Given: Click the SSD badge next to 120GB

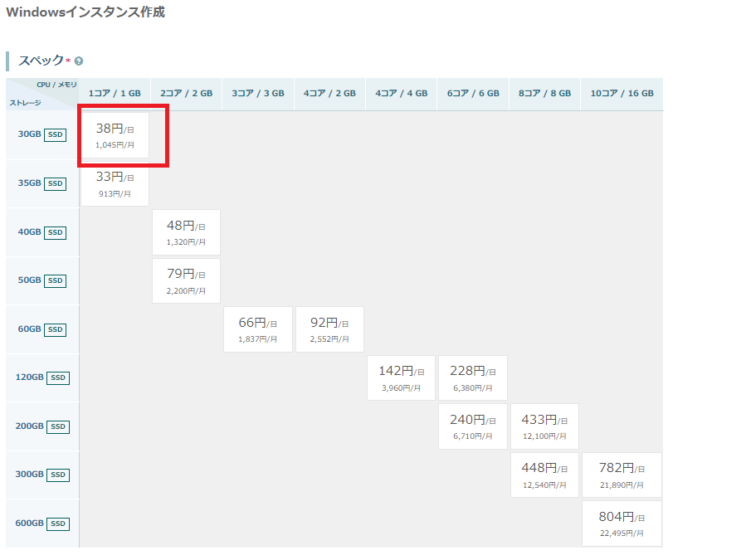Looking at the screenshot, I should pyautogui.click(x=58, y=377).
